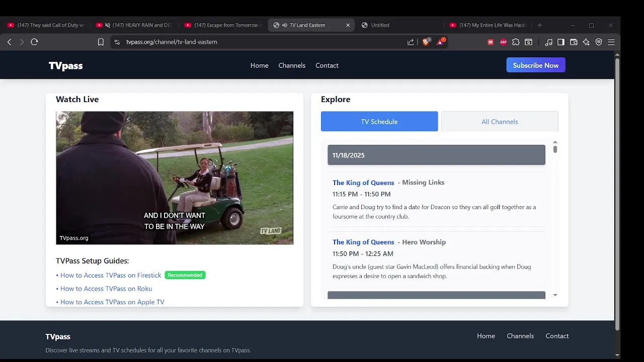Screen dimensions: 644x362
Task: Open Brave VPN shield icon
Action: tap(599, 42)
